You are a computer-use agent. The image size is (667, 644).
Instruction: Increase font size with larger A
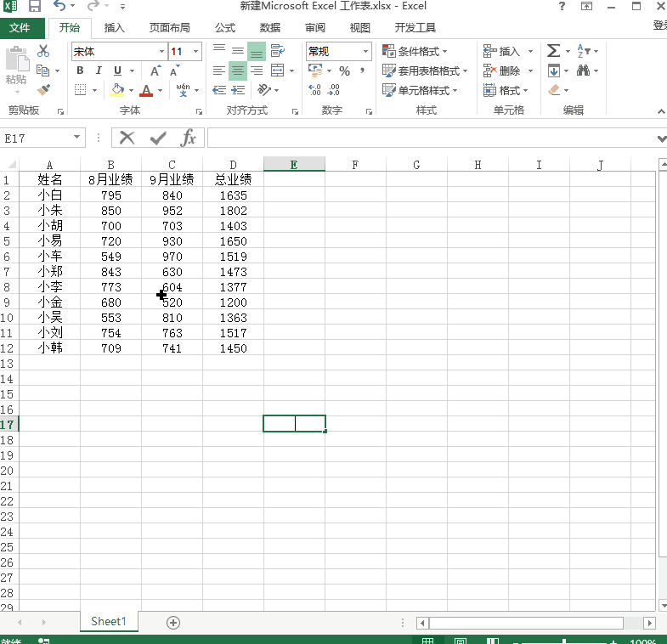tap(155, 71)
